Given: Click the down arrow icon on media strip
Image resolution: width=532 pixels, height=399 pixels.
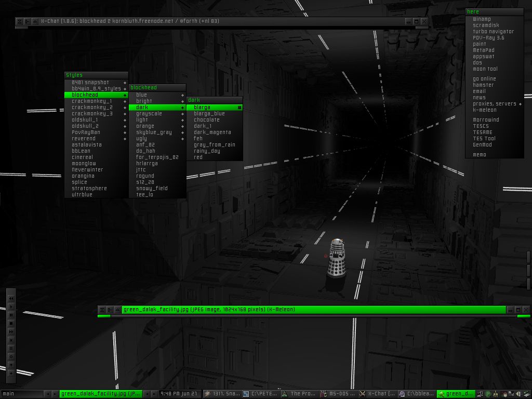Looking at the screenshot, I should click(11, 373).
